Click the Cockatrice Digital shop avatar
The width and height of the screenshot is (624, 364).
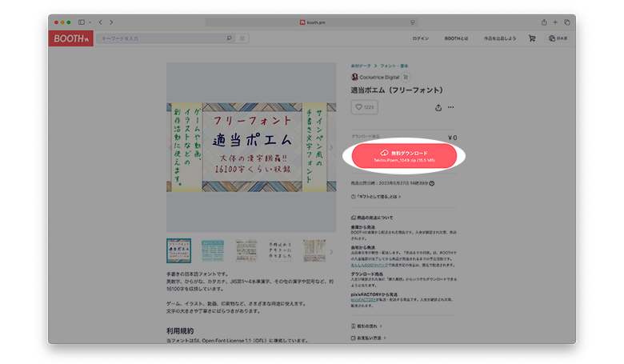tap(354, 77)
